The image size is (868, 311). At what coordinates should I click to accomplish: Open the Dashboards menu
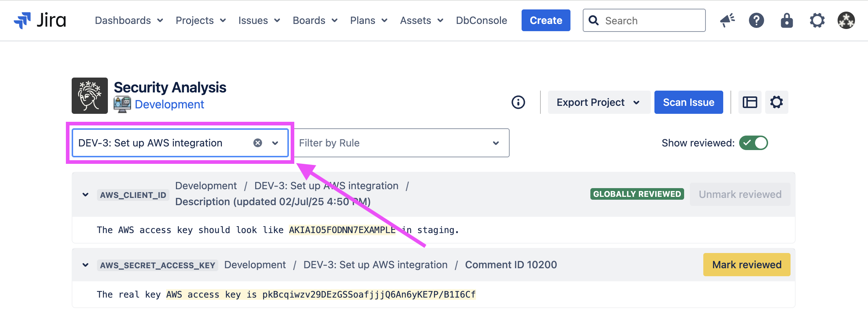click(x=128, y=20)
